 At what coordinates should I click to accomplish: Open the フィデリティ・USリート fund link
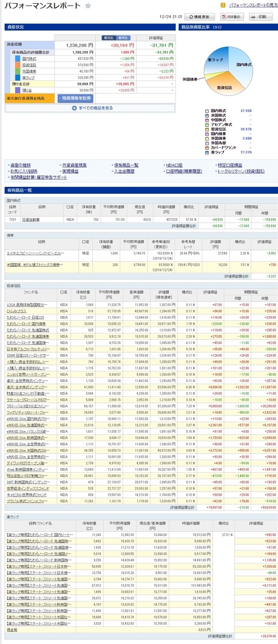(27, 412)
